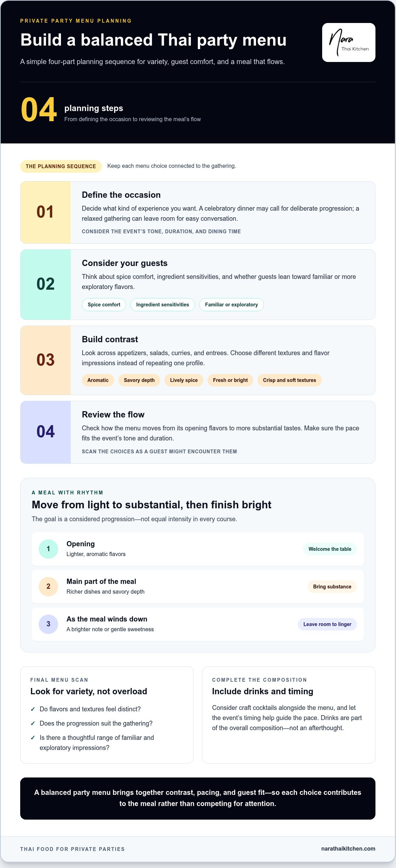Click checkmark beside flavors and textures question
Screen dimensions: 396x868
33,709
